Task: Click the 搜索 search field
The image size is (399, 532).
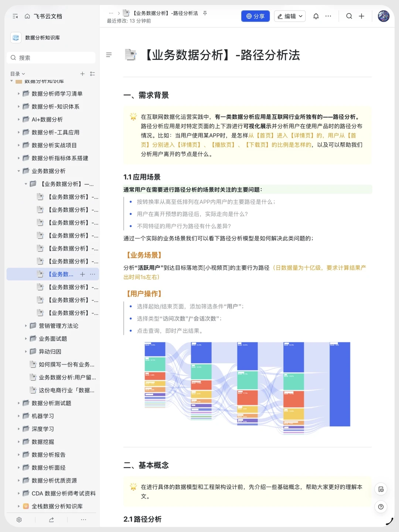Action: click(x=51, y=58)
